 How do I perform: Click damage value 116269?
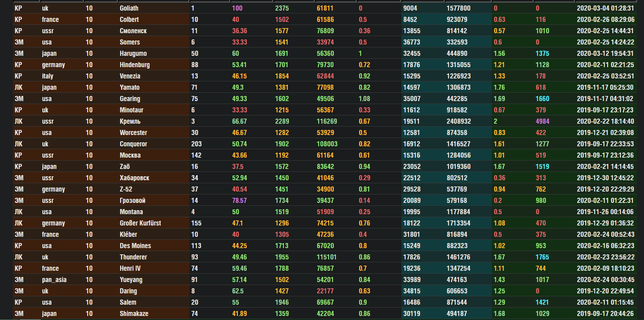(327, 121)
